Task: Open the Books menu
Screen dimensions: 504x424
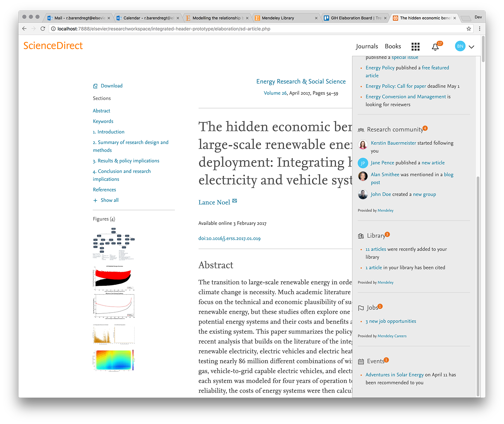Action: click(393, 46)
